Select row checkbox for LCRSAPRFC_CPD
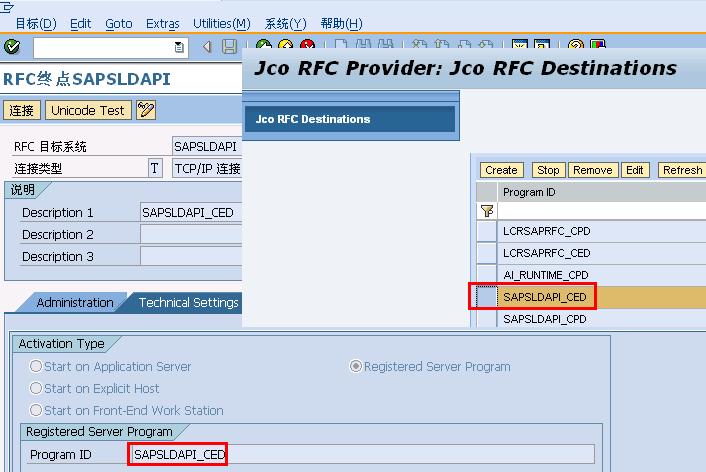 coord(487,231)
